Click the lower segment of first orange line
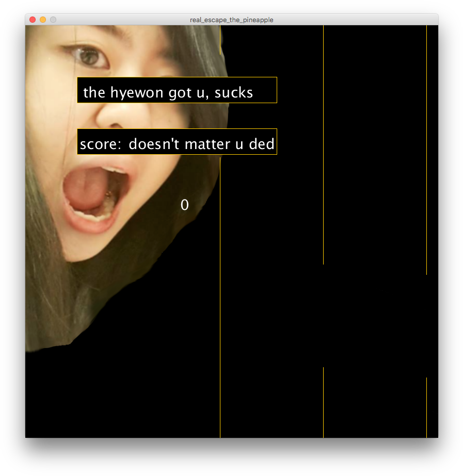Image resolution: width=463 pixels, height=476 pixels. [220, 309]
